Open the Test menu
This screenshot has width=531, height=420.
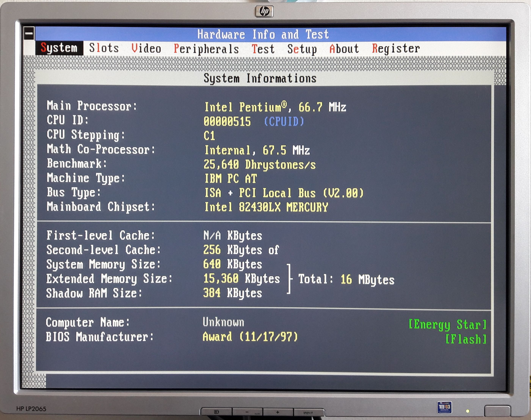pos(263,49)
